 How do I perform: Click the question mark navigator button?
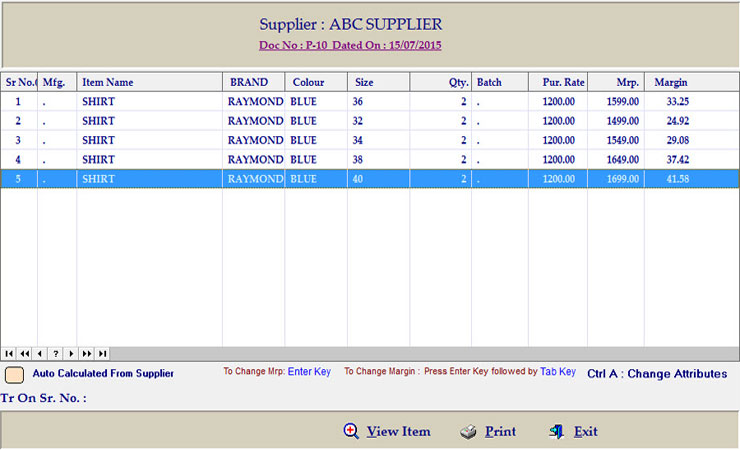[x=56, y=353]
